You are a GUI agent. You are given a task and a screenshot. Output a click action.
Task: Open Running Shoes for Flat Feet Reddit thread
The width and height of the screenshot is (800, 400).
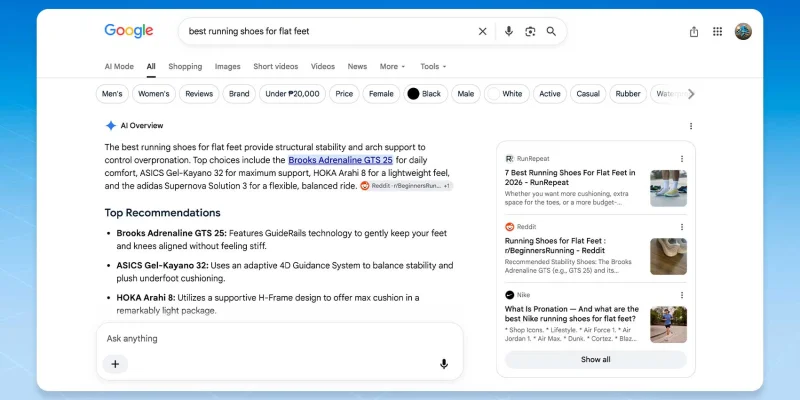555,245
